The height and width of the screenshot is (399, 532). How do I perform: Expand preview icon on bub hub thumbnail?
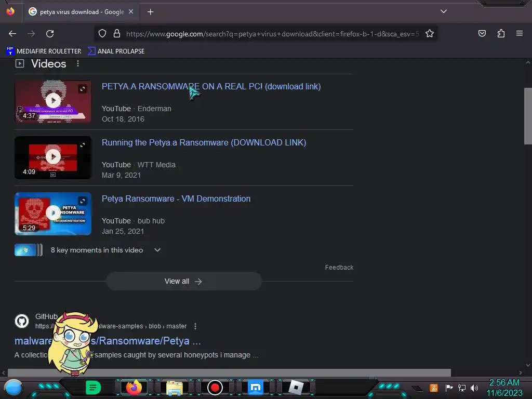click(x=83, y=201)
